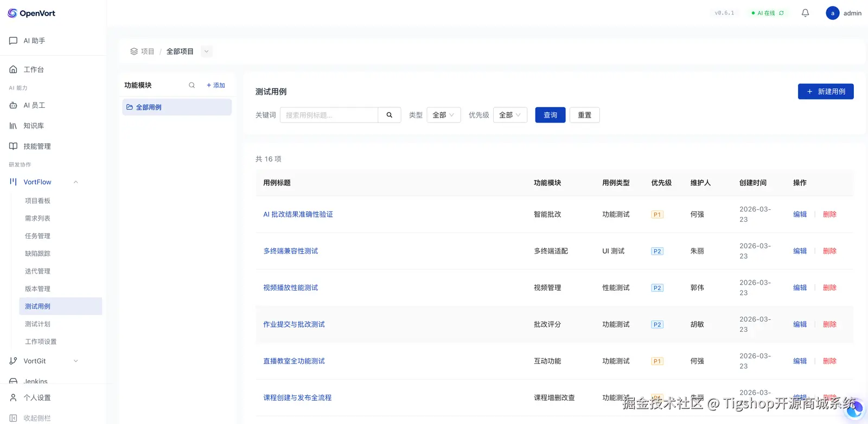Viewport: 868px width, 424px height.
Task: Edit the 多终端兼容性测试 row
Action: point(800,251)
